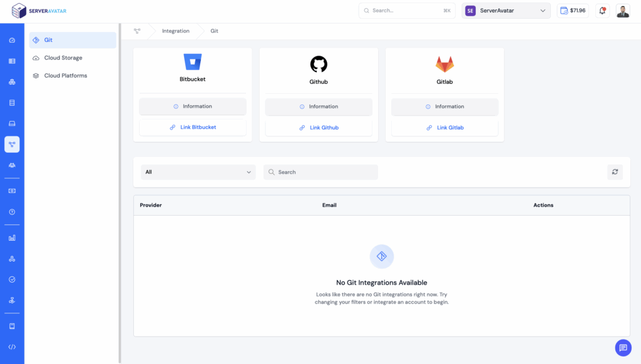Click the sidebar panel vertical scrollbar
This screenshot has width=641, height=364.
(120, 193)
